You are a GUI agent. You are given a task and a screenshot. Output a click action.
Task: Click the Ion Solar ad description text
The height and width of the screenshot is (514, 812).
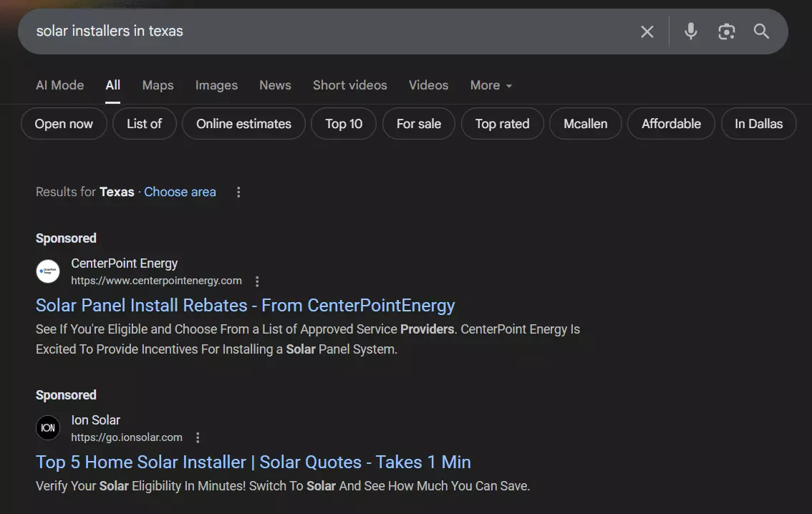click(x=283, y=486)
